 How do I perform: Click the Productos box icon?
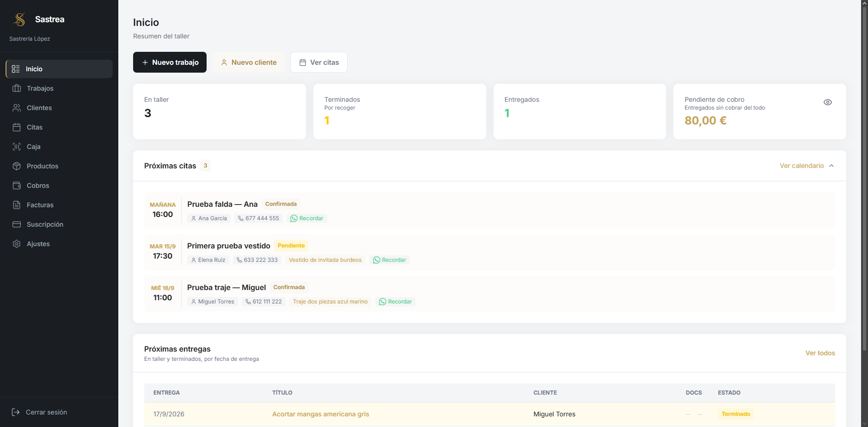[17, 166]
